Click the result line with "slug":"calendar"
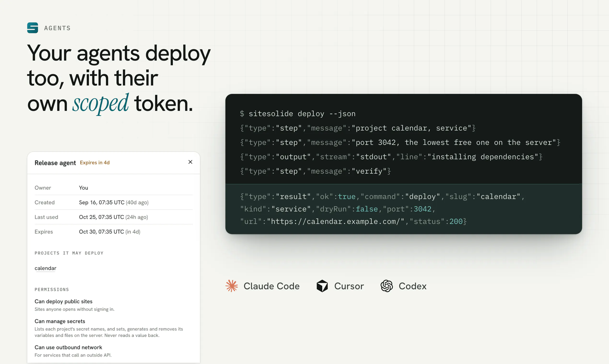Viewport: 609px width, 364px height. coord(382,196)
